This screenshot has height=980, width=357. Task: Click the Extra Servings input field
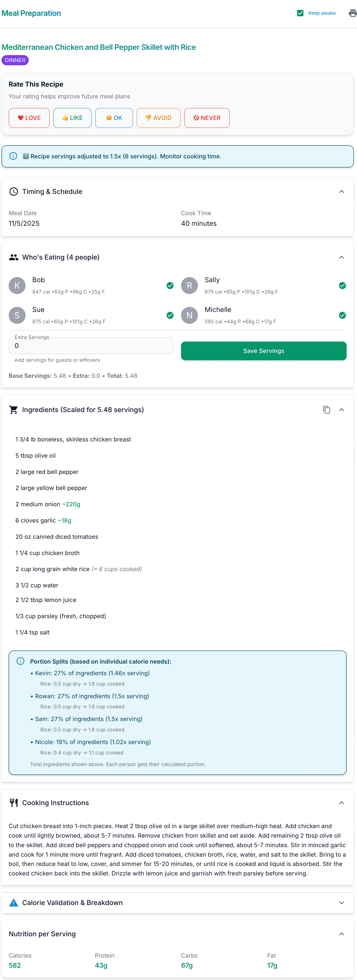point(91,346)
